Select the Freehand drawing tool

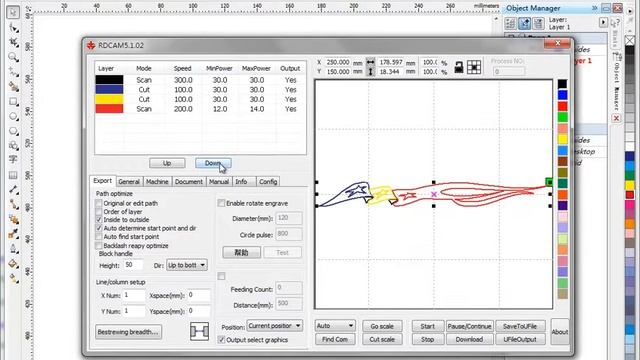pos(13,72)
